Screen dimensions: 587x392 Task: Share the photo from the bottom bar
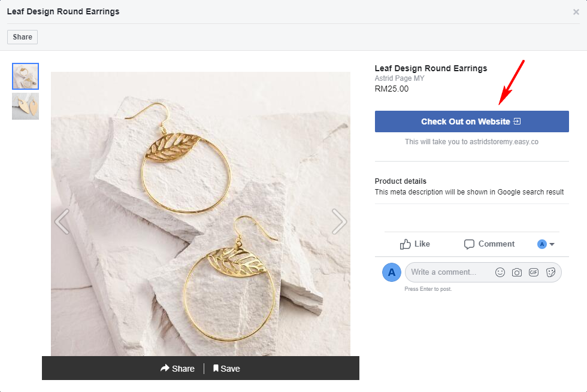click(177, 369)
